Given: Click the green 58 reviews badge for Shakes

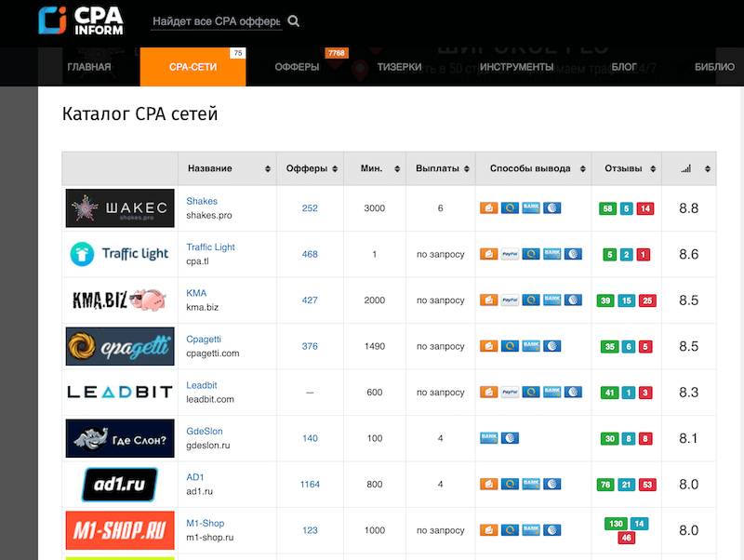Looking at the screenshot, I should pyautogui.click(x=608, y=208).
